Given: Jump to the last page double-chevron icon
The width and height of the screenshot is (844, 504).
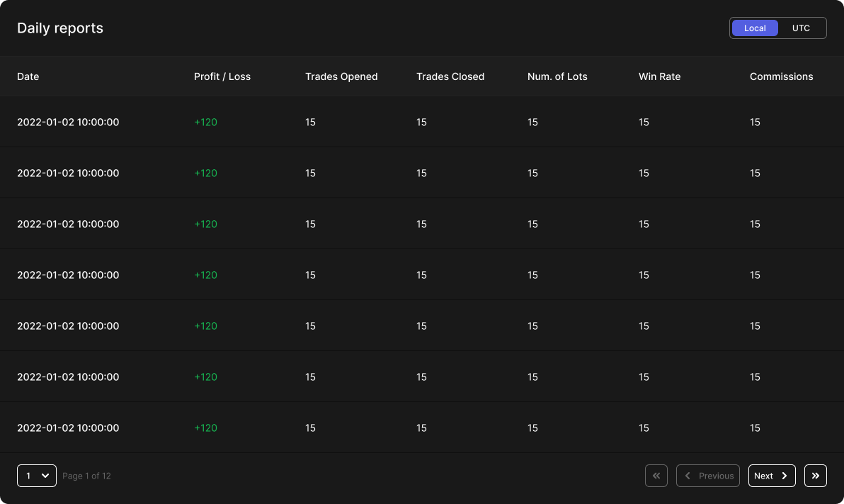Looking at the screenshot, I should tap(816, 476).
